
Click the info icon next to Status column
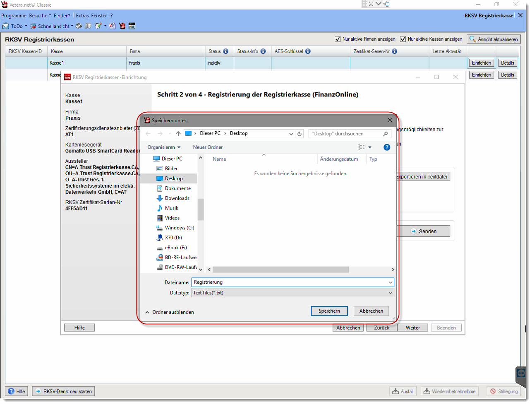(x=225, y=51)
